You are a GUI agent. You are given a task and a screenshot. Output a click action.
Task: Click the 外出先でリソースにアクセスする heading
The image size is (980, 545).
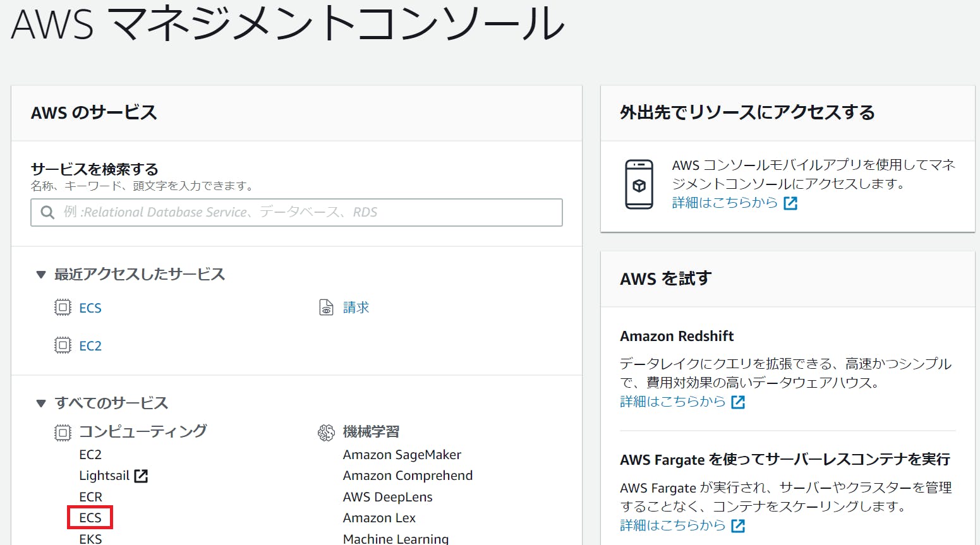(x=747, y=112)
